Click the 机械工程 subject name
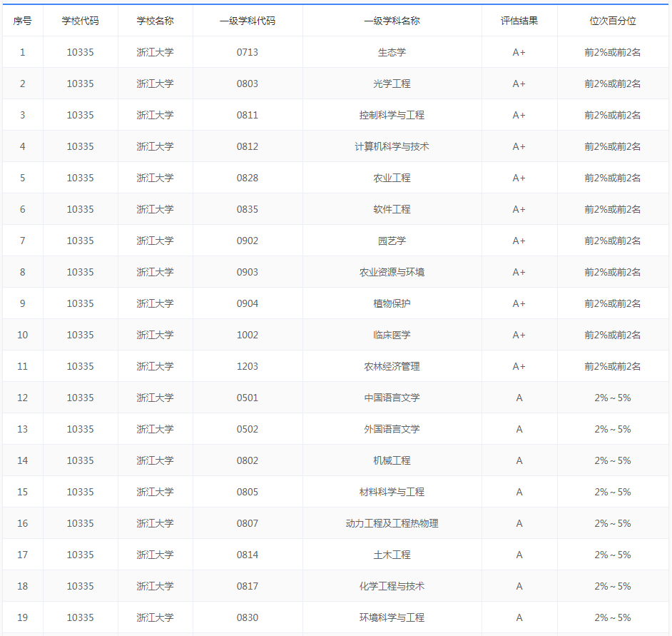This screenshot has height=636, width=672. [392, 460]
